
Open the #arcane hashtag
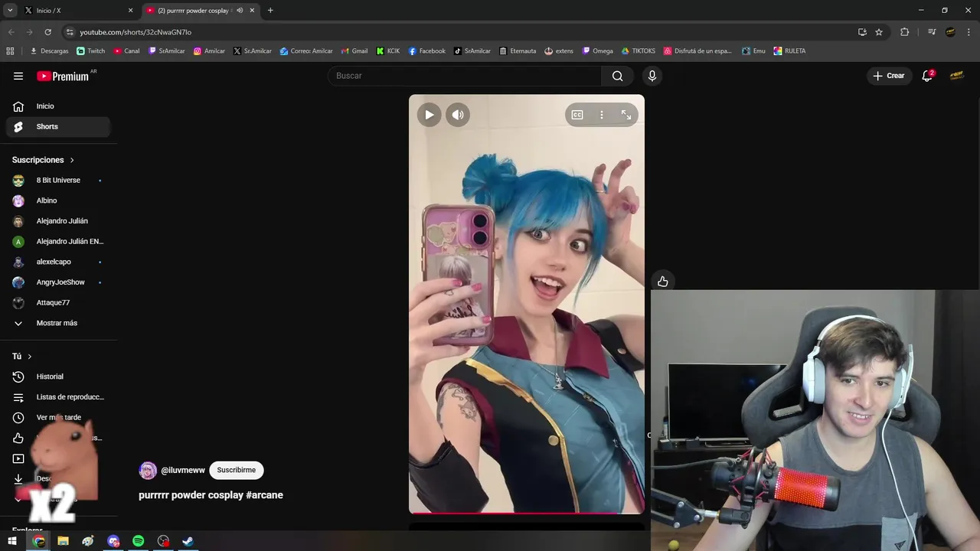265,495
